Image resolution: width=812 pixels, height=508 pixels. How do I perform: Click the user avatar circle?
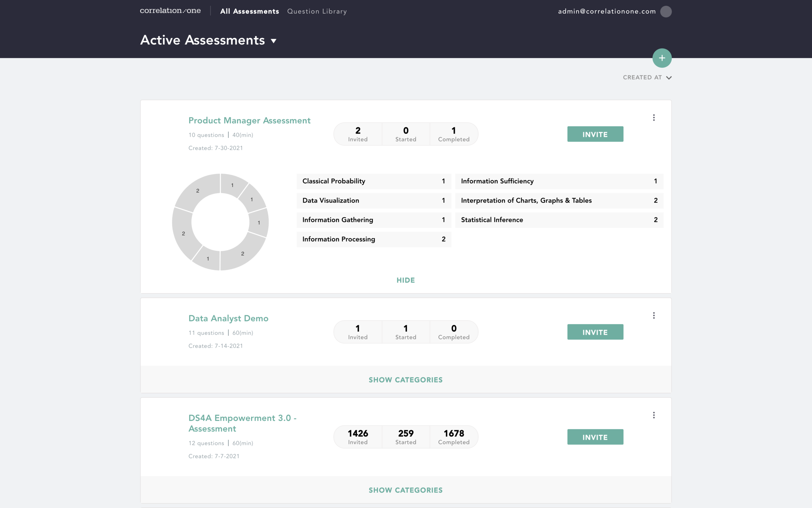pyautogui.click(x=666, y=11)
